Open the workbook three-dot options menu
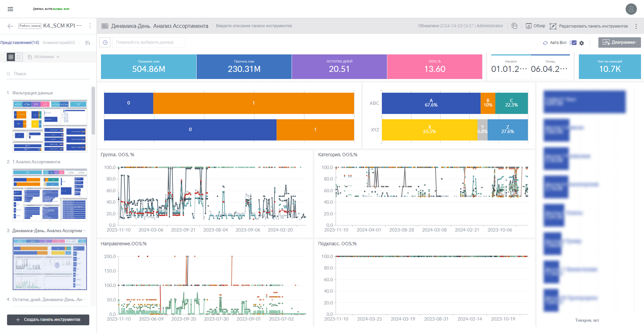The width and height of the screenshot is (644, 333). point(90,26)
